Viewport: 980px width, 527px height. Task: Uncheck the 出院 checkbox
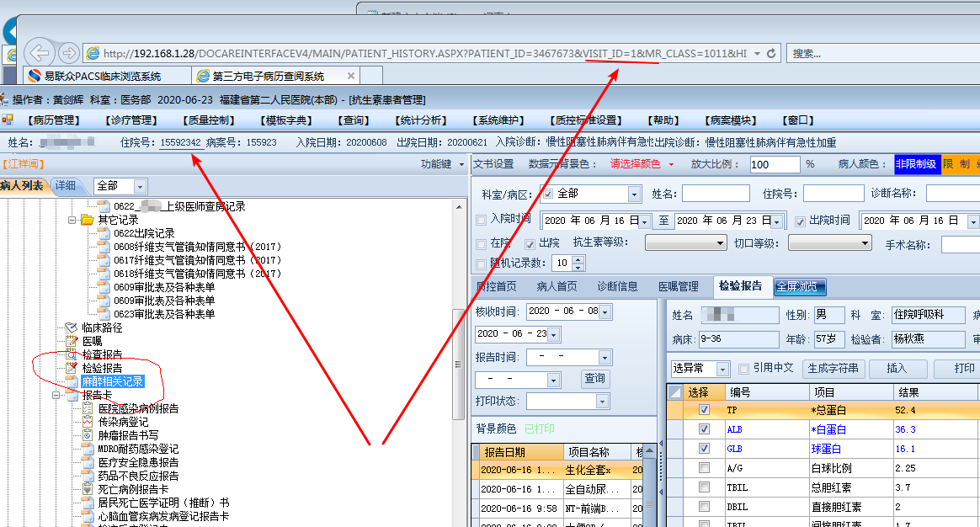[530, 244]
